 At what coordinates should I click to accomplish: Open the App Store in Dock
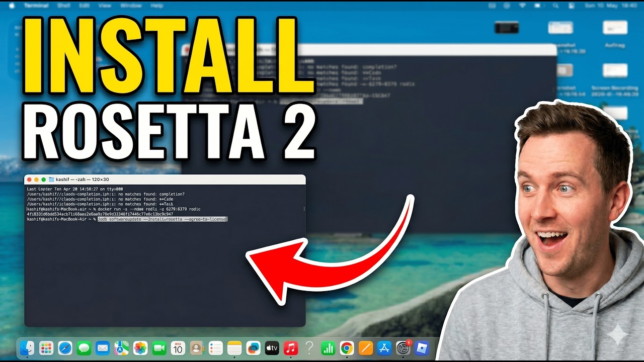point(384,347)
